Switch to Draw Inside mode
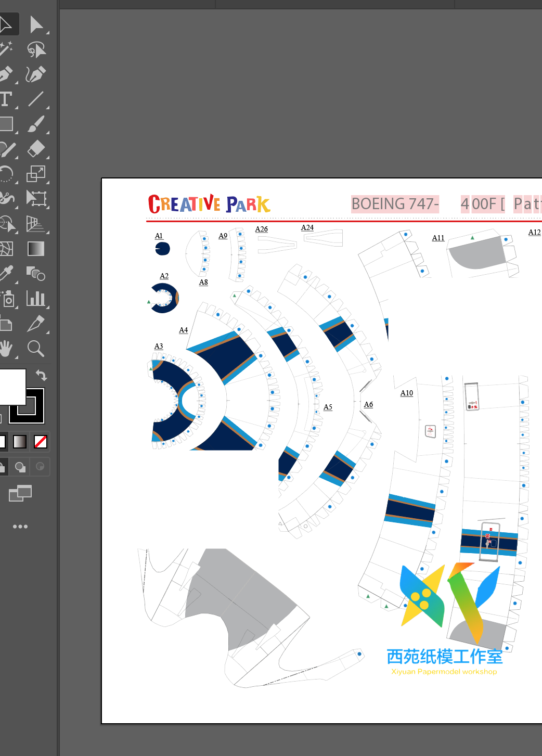The image size is (542, 756). [40, 467]
